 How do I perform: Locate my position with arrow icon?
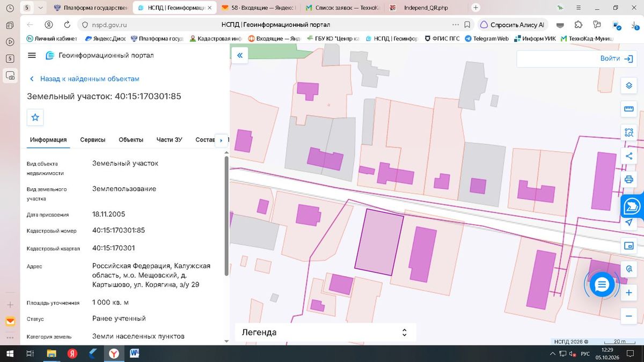point(628,223)
